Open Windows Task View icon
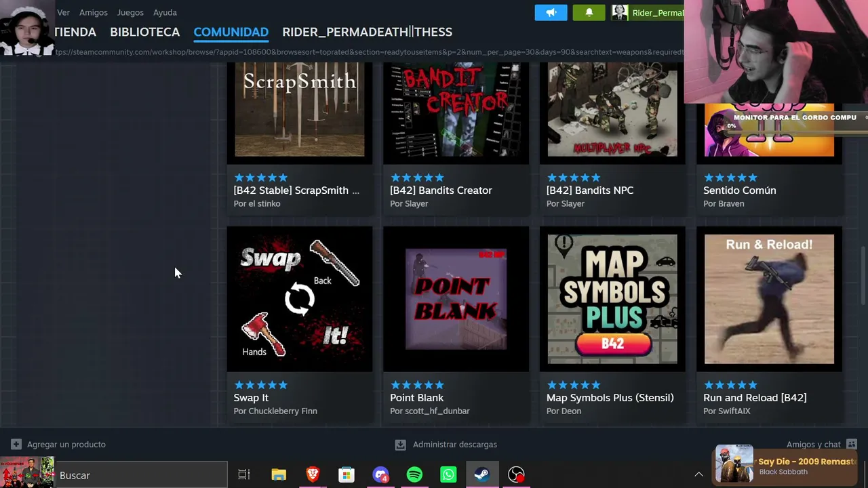The image size is (868, 488). [244, 475]
